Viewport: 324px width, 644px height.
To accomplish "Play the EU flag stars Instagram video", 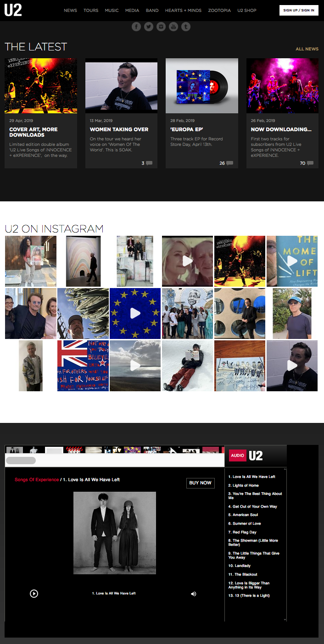I will [135, 313].
